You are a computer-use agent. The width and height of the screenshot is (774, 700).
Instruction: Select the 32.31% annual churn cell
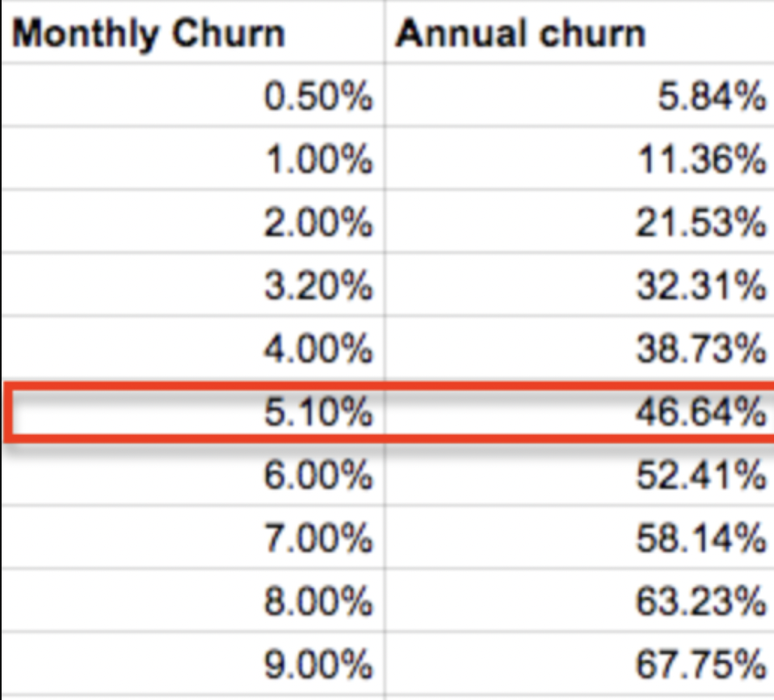click(579, 285)
